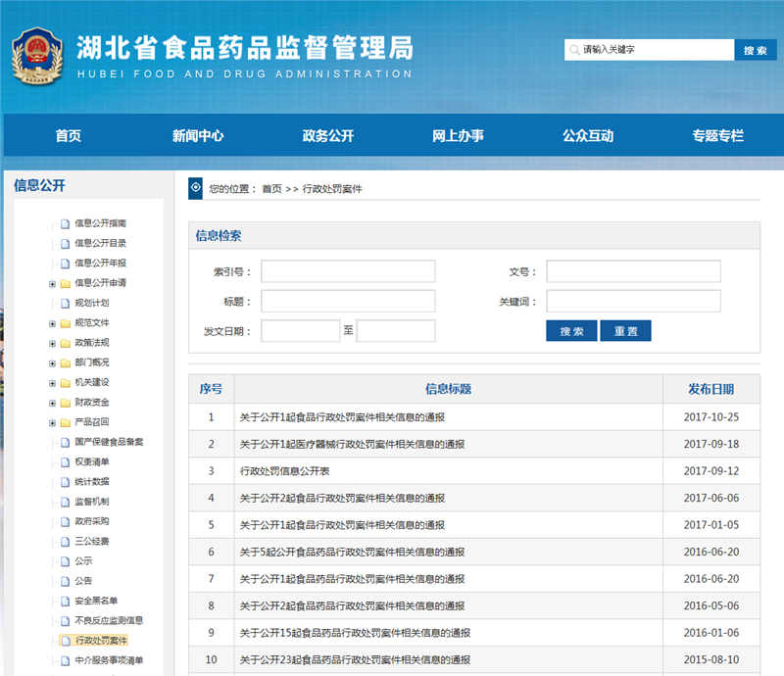Open the 公众互动 navigation menu
This screenshot has width=784, height=676.
588,136
